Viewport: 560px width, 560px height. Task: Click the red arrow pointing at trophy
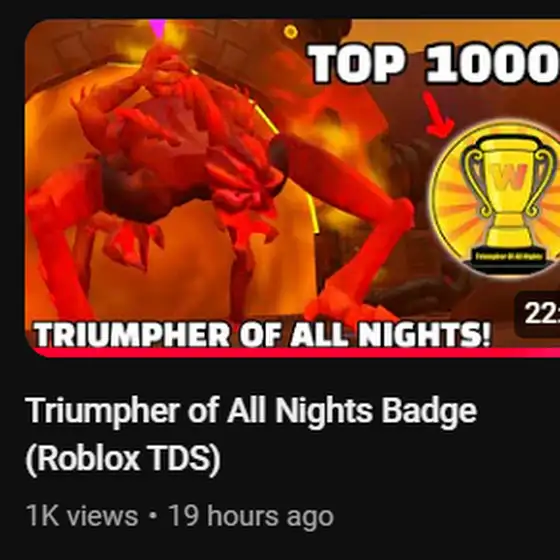coord(438,114)
